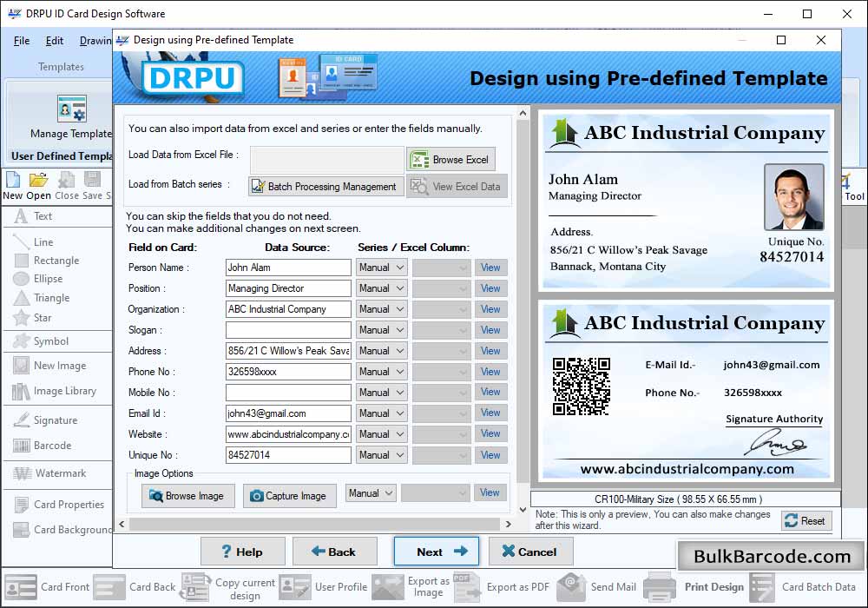Viewport: 868px width, 608px height.
Task: Click Browse Image button
Action: pyautogui.click(x=187, y=496)
